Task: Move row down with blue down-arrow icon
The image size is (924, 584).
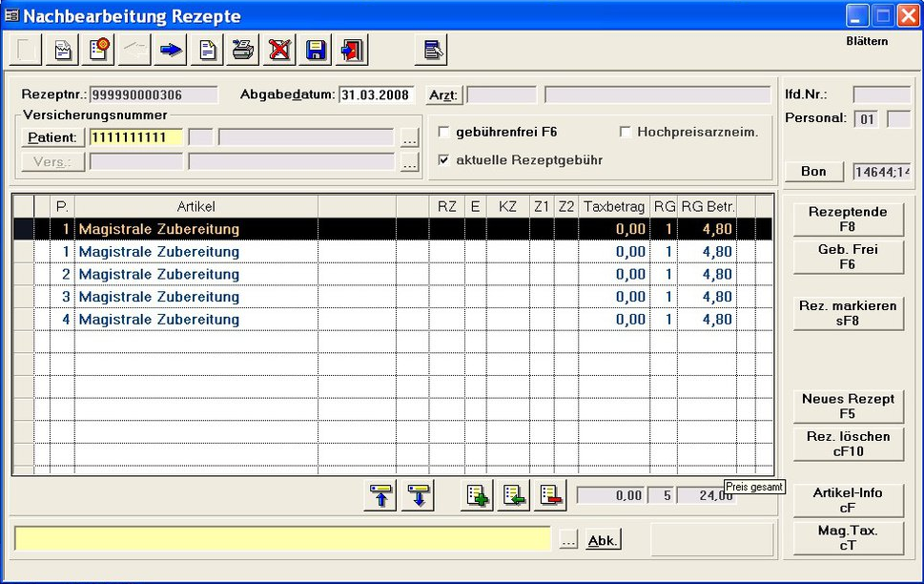Action: tap(418, 496)
